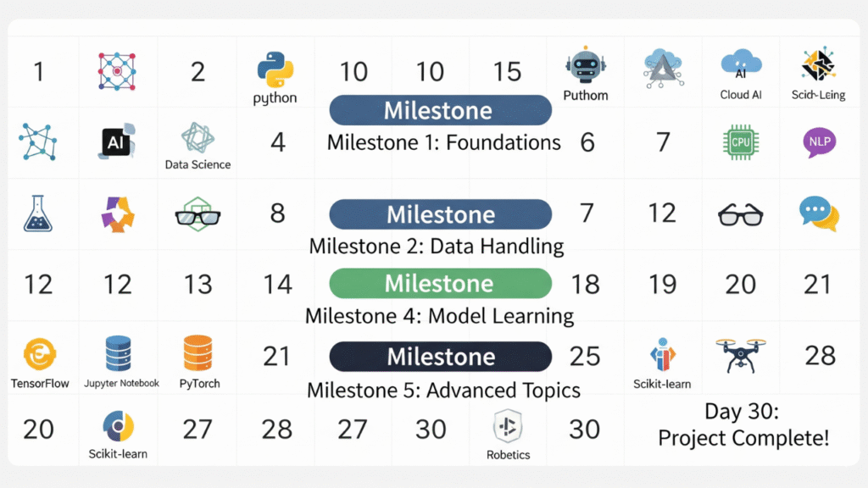Screen dimensions: 868x488
Task: Click the green Milestone bar
Action: click(440, 283)
